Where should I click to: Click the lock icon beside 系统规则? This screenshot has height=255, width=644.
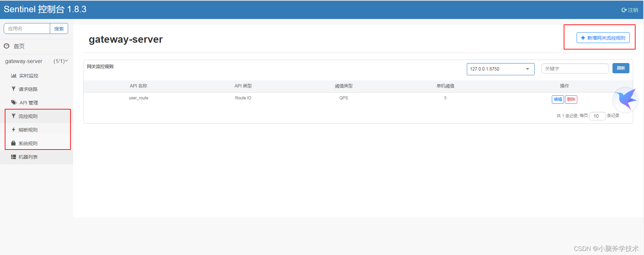pyautogui.click(x=14, y=143)
